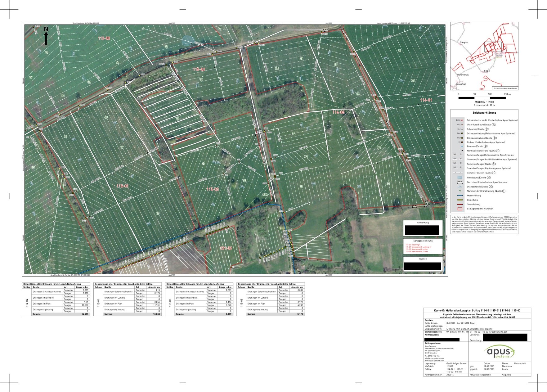Click the Originalkarten filename LHBlatt3_thin_plate.tif
This screenshot has width=547, height=392.
pos(458,329)
